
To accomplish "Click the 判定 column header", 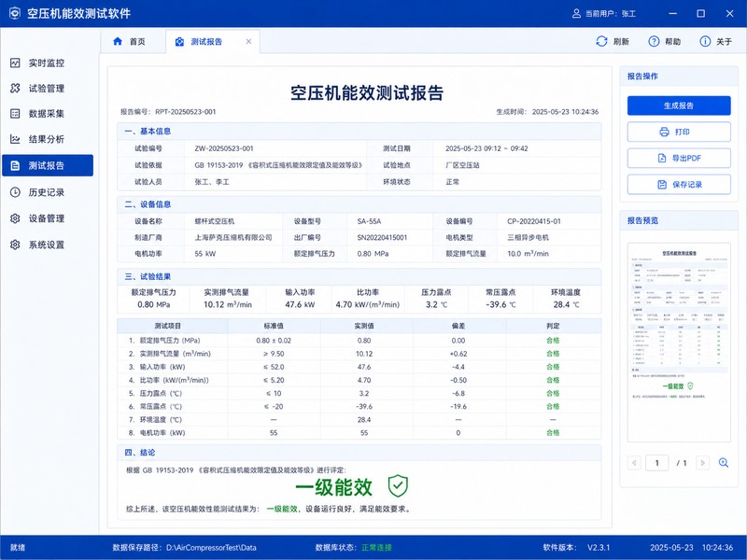I will pos(553,326).
